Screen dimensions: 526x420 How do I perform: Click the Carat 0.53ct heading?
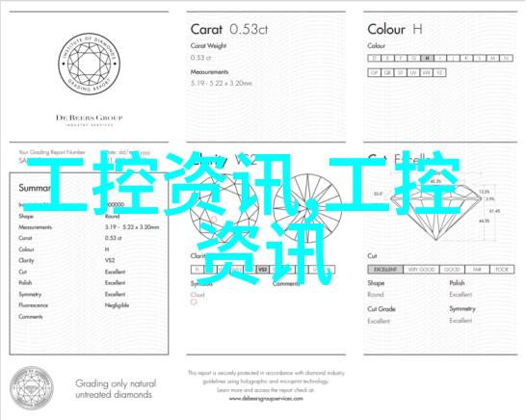pos(229,30)
